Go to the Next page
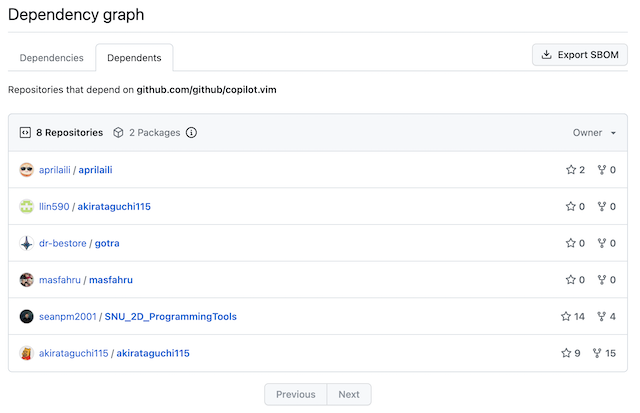This screenshot has width=640, height=413. (x=348, y=394)
